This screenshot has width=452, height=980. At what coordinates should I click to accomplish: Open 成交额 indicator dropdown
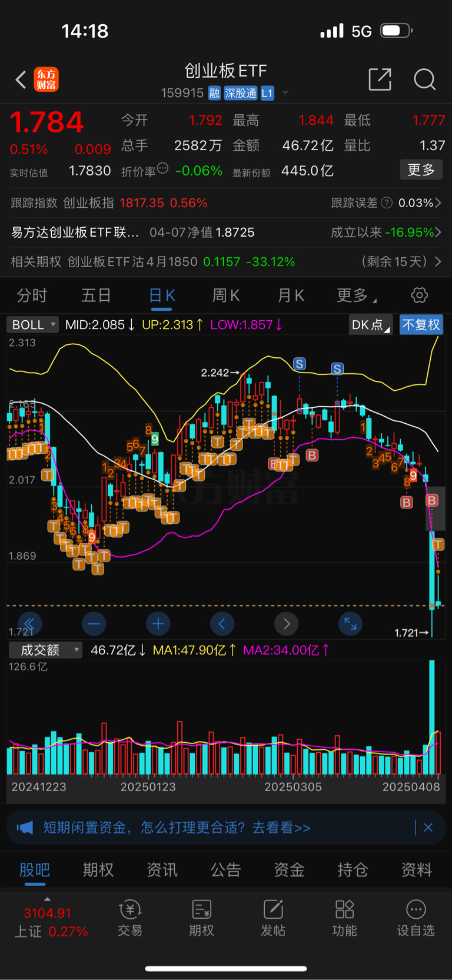tap(45, 650)
